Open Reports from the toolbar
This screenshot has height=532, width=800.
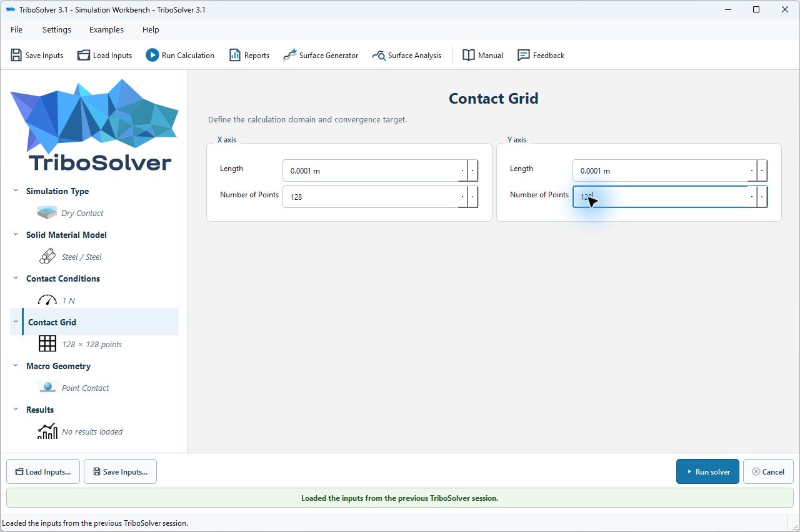pyautogui.click(x=249, y=56)
